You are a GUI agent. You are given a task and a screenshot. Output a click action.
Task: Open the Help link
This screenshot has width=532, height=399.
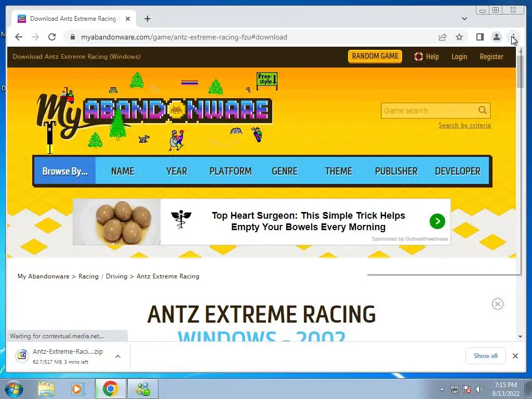tap(427, 57)
